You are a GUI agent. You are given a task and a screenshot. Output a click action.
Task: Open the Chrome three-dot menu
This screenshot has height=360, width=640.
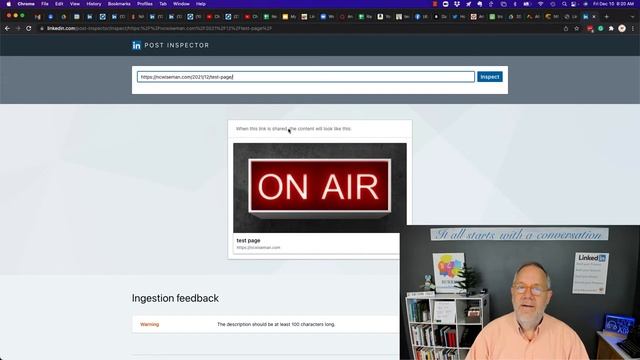tap(633, 29)
